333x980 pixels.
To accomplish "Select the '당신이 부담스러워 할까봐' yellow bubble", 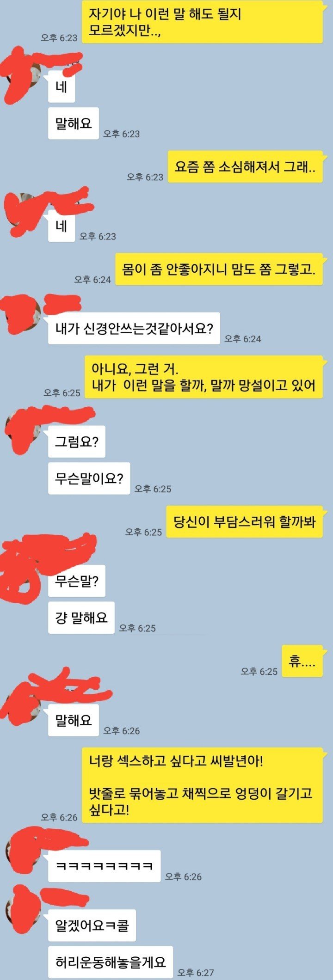I will tap(244, 522).
